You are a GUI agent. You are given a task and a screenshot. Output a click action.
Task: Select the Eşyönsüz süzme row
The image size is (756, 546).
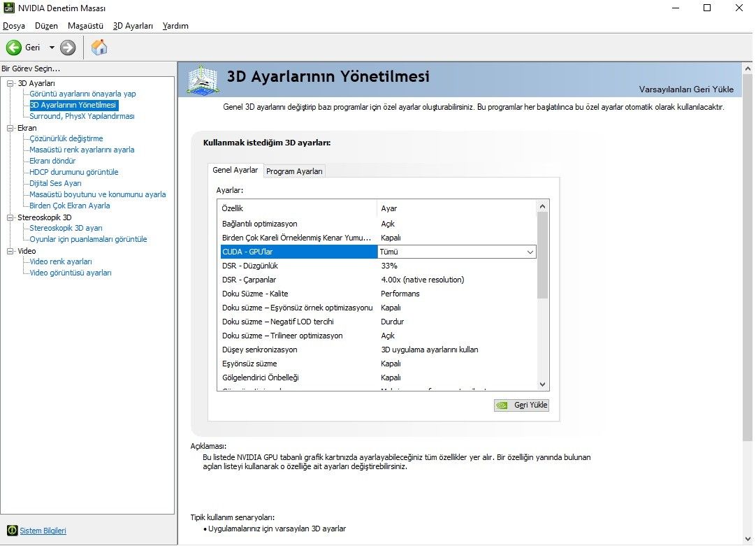[378, 364]
